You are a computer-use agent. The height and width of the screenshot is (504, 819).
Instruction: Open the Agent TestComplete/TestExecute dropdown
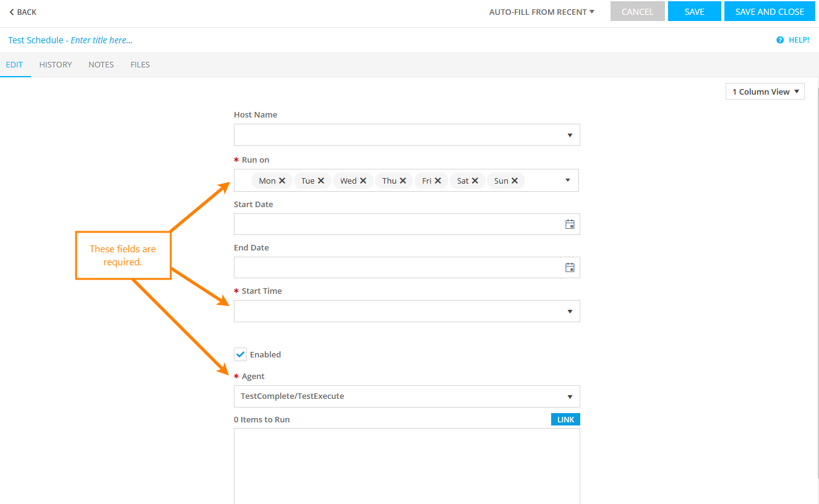point(570,397)
